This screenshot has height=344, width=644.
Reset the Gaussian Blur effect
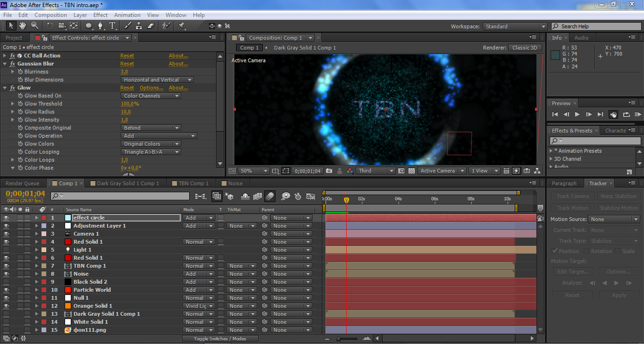(127, 64)
